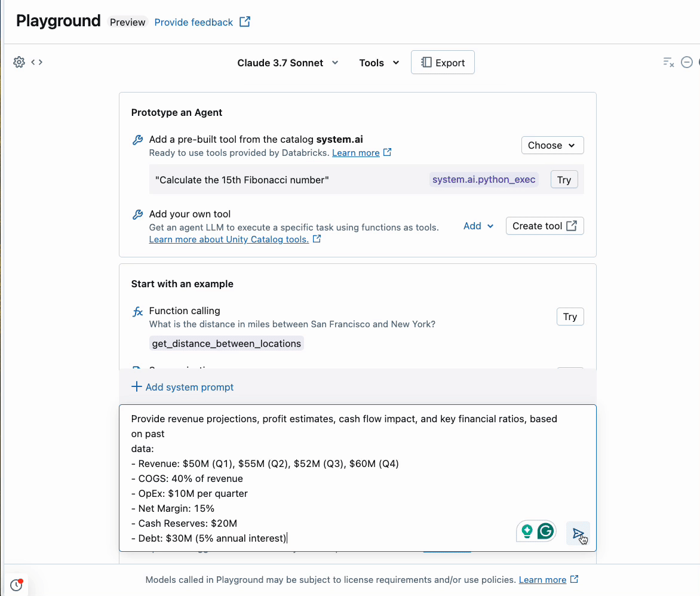Click the minus circle icon

click(687, 62)
